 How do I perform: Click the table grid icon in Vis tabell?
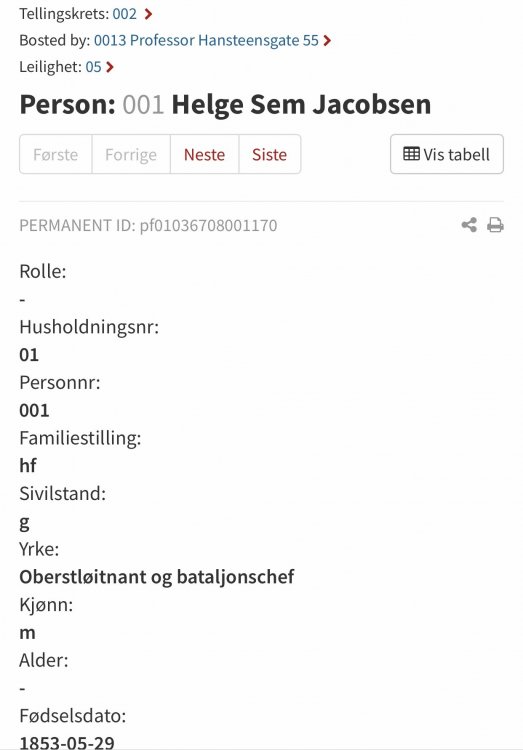(x=412, y=154)
